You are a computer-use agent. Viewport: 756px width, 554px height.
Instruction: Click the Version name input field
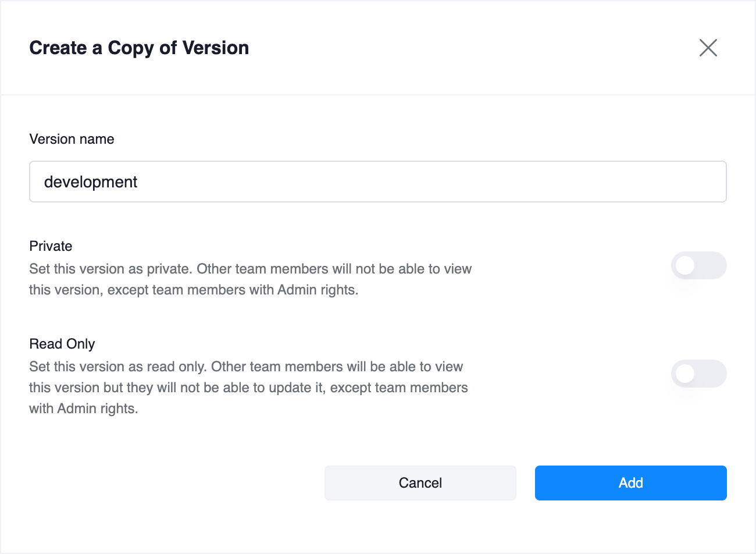378,182
